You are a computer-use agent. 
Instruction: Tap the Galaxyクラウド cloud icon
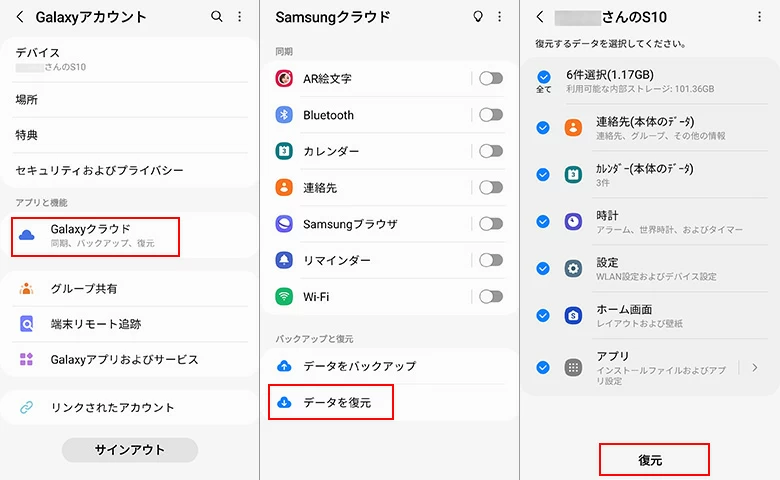(x=28, y=235)
